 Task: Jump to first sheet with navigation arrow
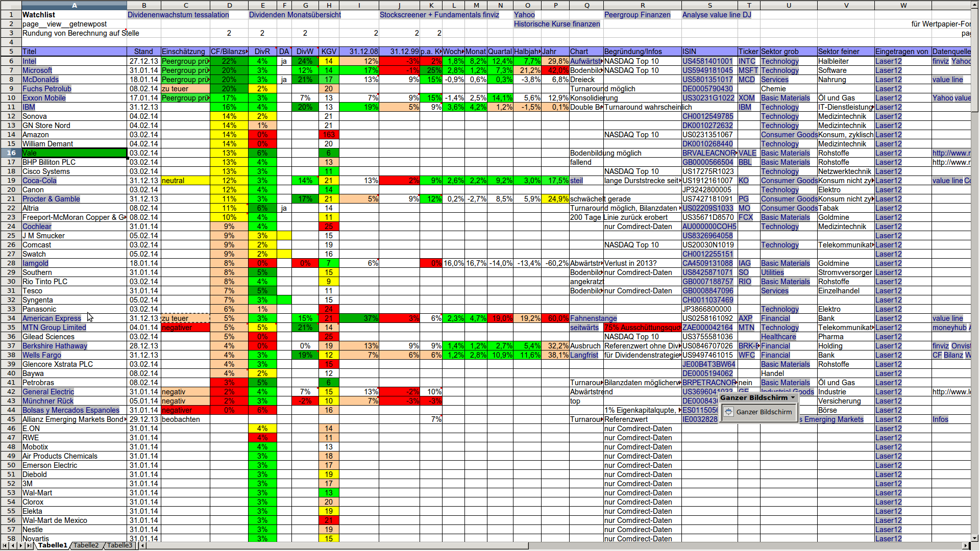pyautogui.click(x=5, y=545)
